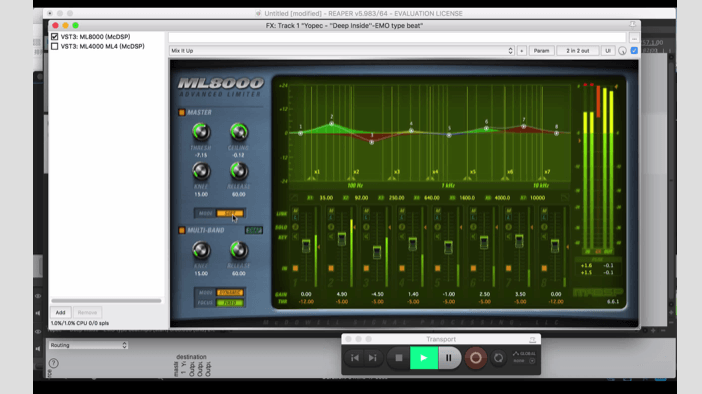
Task: Click the Param button
Action: [x=541, y=51]
